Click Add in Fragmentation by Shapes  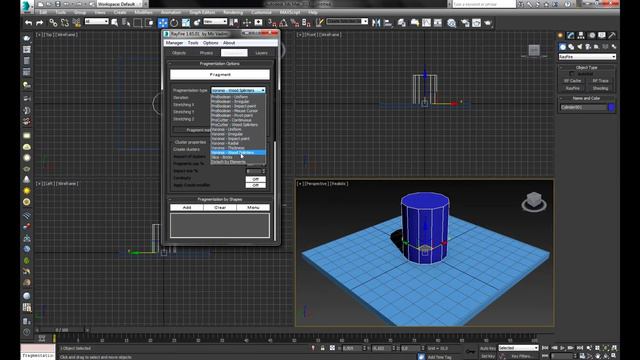pyautogui.click(x=187, y=207)
